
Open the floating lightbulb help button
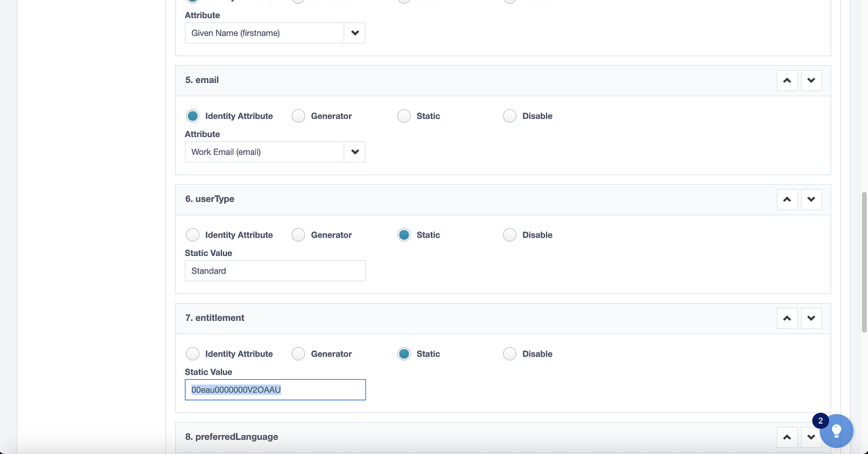pyautogui.click(x=837, y=431)
